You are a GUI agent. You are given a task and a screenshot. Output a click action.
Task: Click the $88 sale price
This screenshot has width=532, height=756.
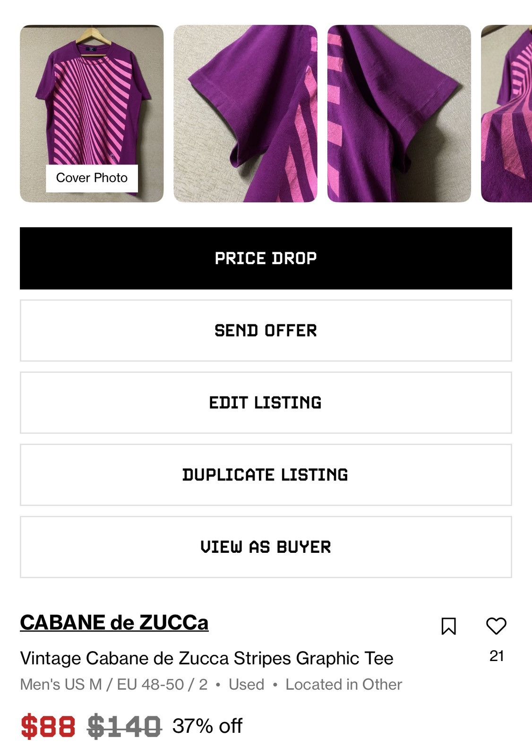tap(48, 727)
